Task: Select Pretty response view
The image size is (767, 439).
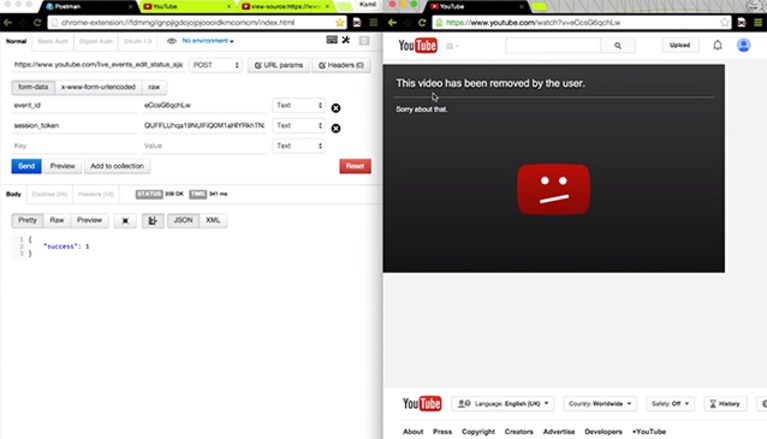Action: tap(27, 220)
